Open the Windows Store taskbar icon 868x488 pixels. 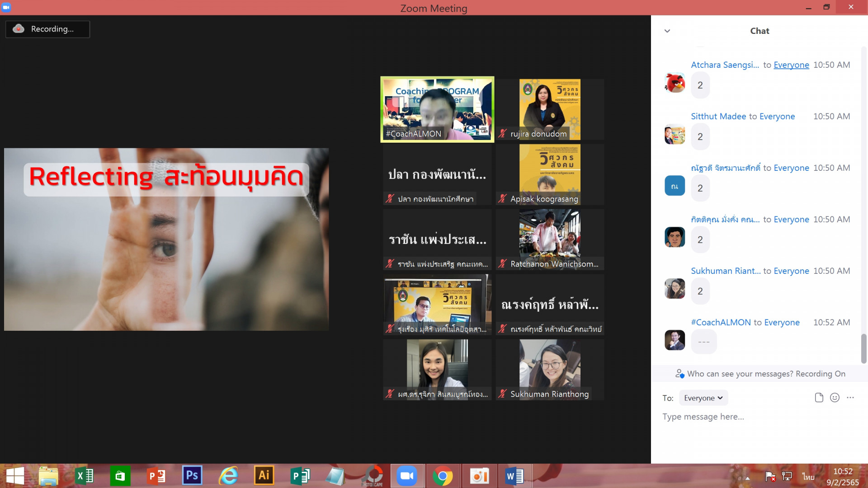(x=120, y=476)
